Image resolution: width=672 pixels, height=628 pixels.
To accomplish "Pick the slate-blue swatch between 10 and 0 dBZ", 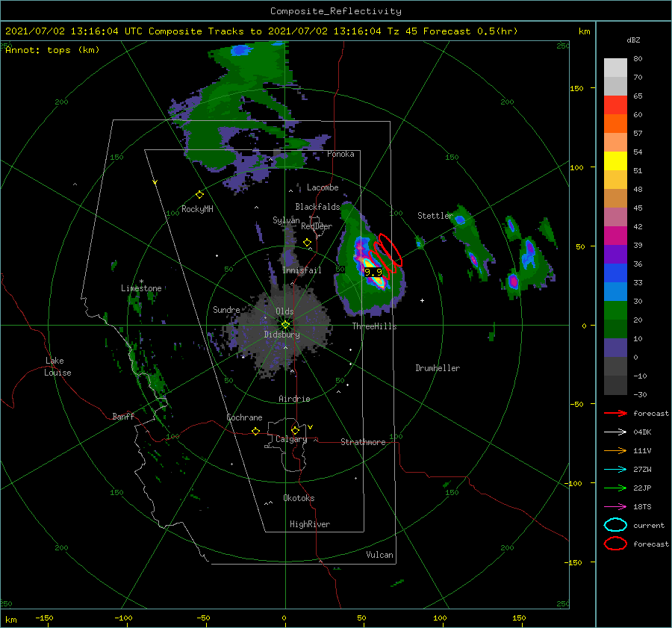I will pos(615,348).
